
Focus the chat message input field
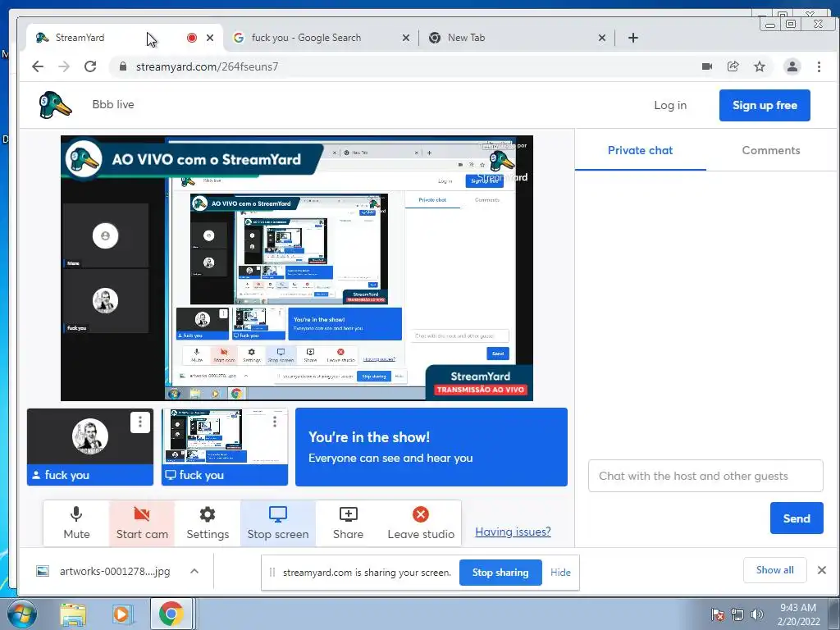click(705, 476)
